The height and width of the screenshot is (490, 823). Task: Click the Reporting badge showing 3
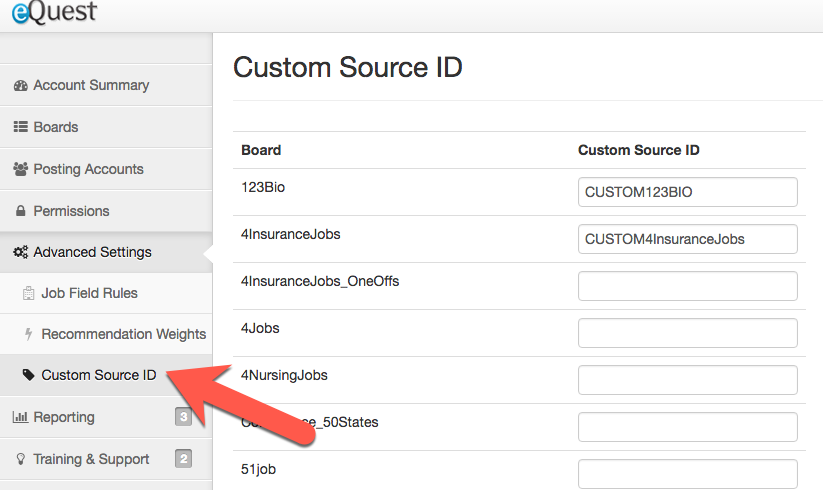(183, 417)
